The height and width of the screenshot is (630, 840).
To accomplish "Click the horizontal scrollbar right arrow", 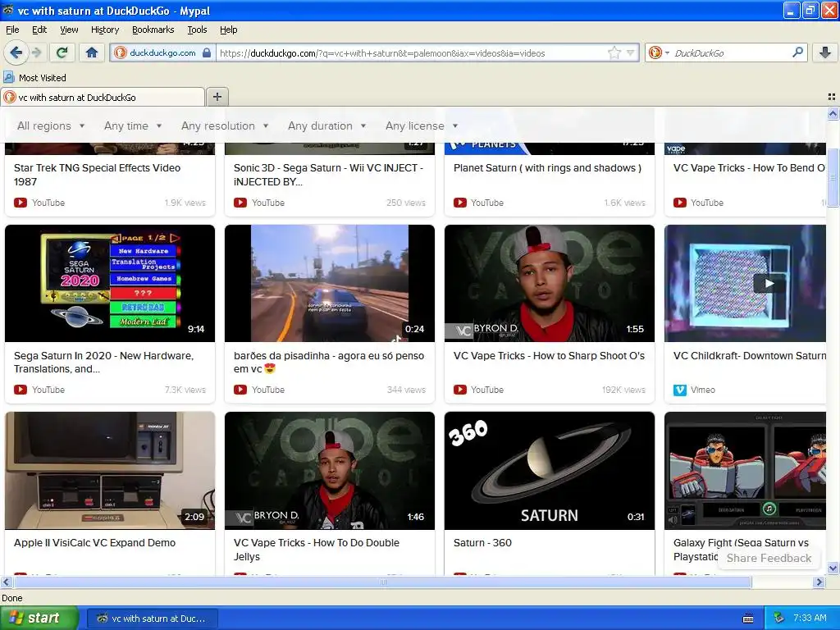I will pos(819,582).
